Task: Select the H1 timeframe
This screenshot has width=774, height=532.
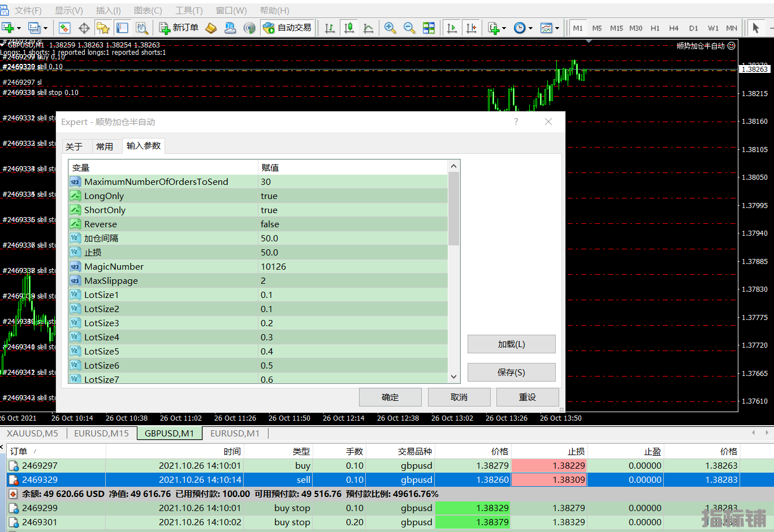Action: [x=655, y=28]
